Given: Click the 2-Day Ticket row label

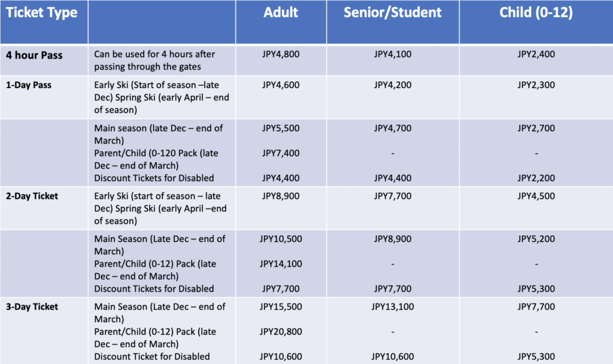Looking at the screenshot, I should click(x=32, y=196).
